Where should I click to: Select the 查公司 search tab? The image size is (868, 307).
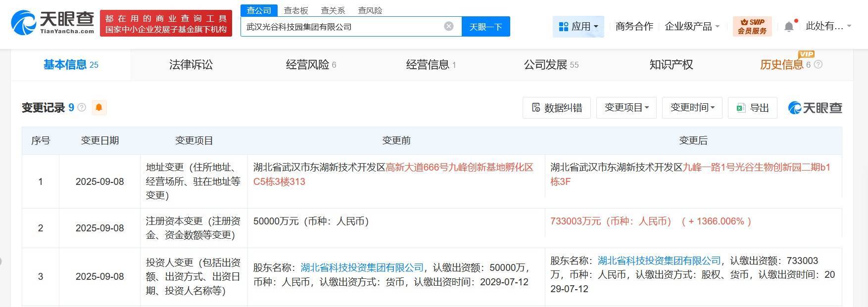point(259,10)
